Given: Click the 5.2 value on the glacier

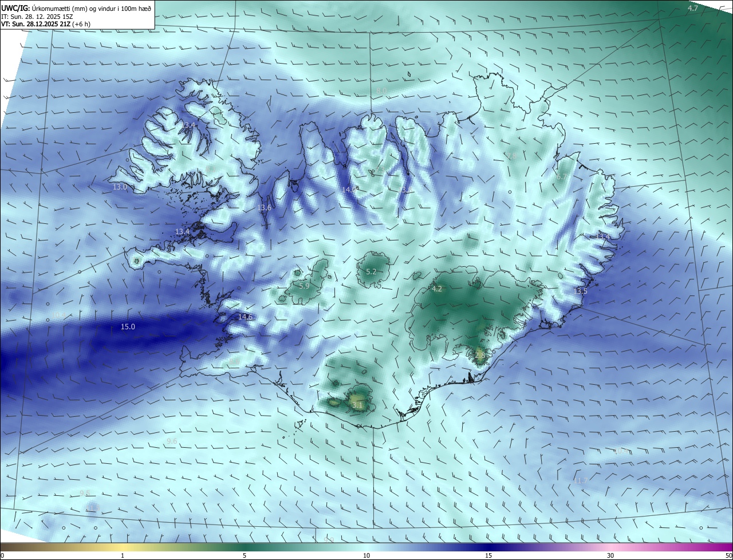Looking at the screenshot, I should coord(371,271).
